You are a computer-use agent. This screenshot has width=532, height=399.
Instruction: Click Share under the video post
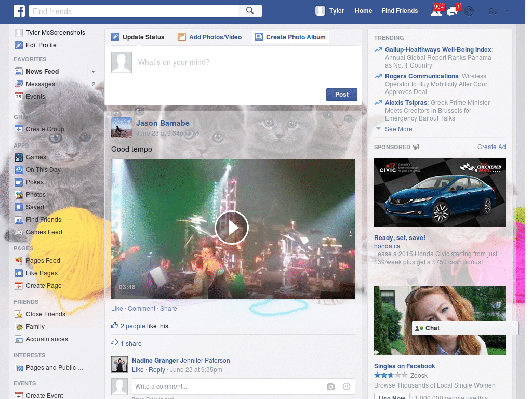point(168,309)
